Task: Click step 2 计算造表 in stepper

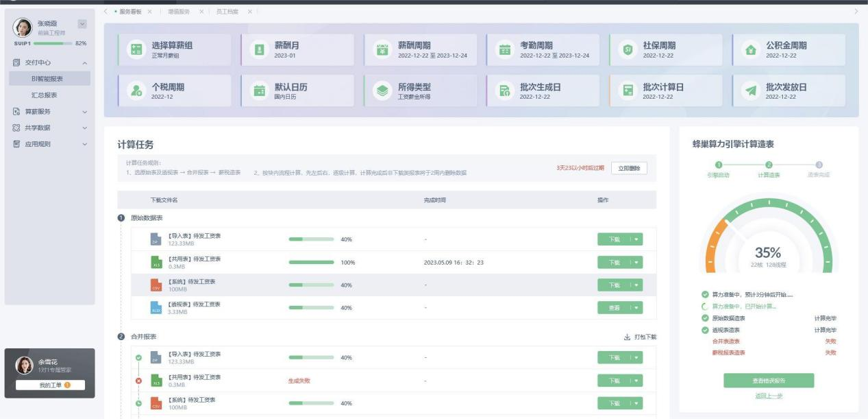Action: [769, 169]
